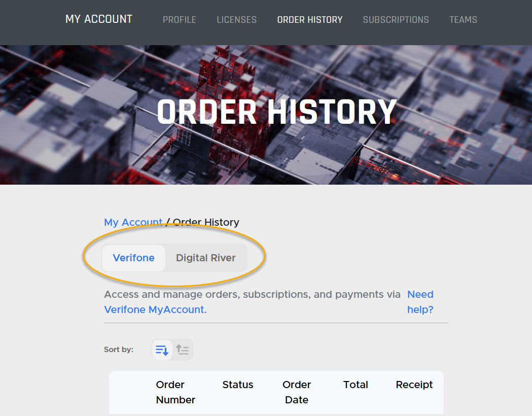Screen dimensions: 532x416
Task: Click the Receipt column header
Action: tap(414, 385)
